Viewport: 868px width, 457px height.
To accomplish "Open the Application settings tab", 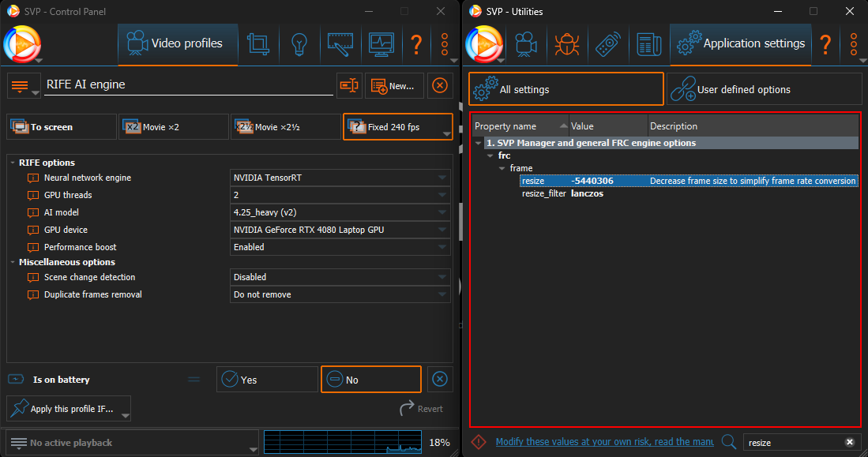I will (x=741, y=43).
